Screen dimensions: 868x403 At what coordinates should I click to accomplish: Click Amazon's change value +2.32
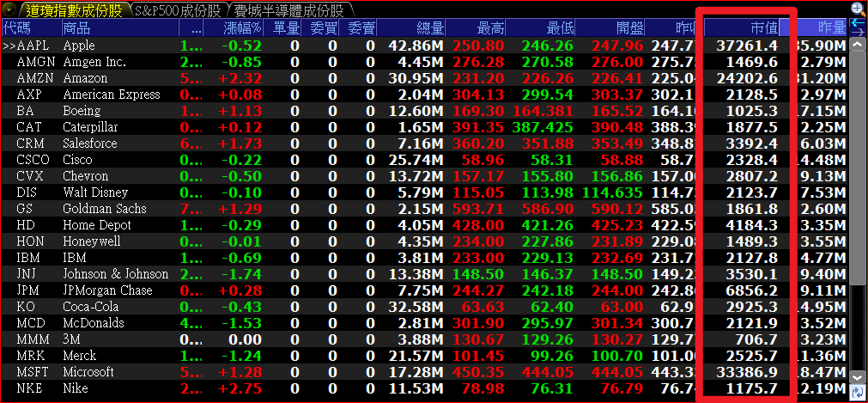pyautogui.click(x=240, y=78)
